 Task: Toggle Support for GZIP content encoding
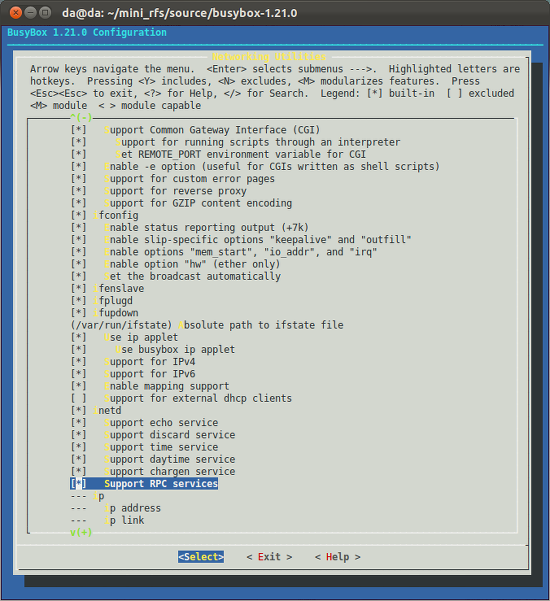79,203
